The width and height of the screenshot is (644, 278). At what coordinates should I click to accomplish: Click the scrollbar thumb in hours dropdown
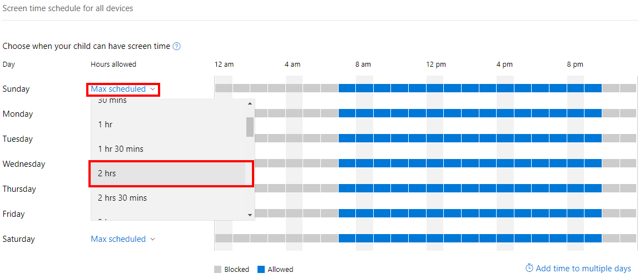[x=250, y=127]
